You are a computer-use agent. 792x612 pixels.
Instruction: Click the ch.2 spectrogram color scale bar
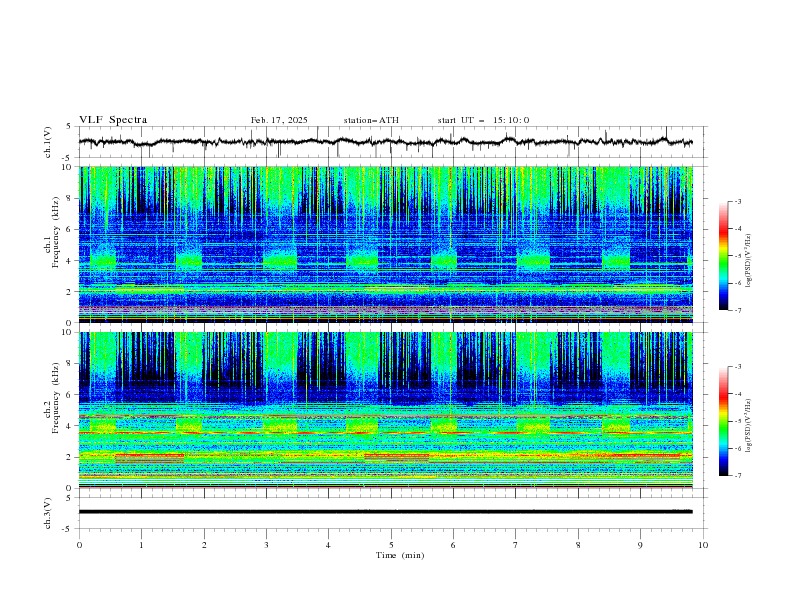[723, 421]
